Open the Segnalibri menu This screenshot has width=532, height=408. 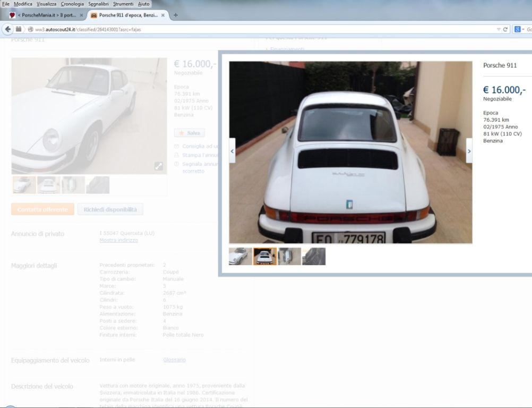98,4
